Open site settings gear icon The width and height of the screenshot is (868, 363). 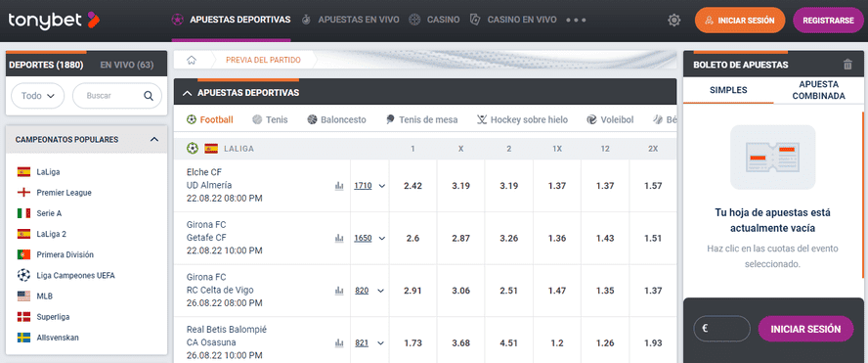pos(673,21)
